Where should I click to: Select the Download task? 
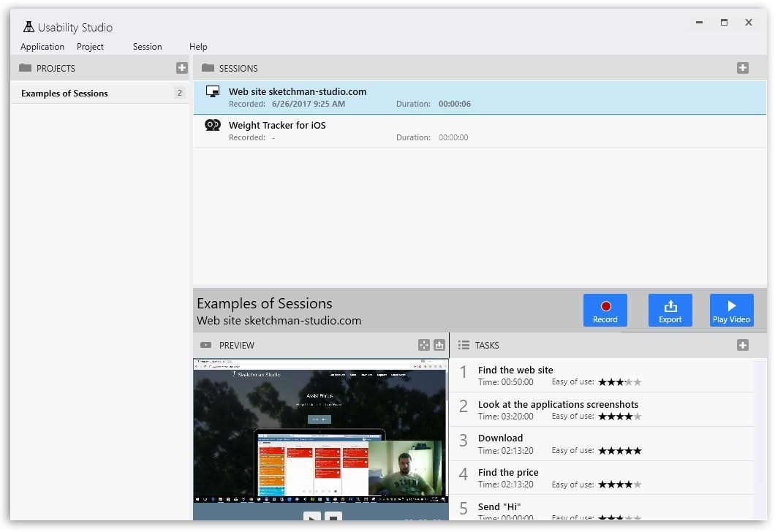(x=500, y=438)
